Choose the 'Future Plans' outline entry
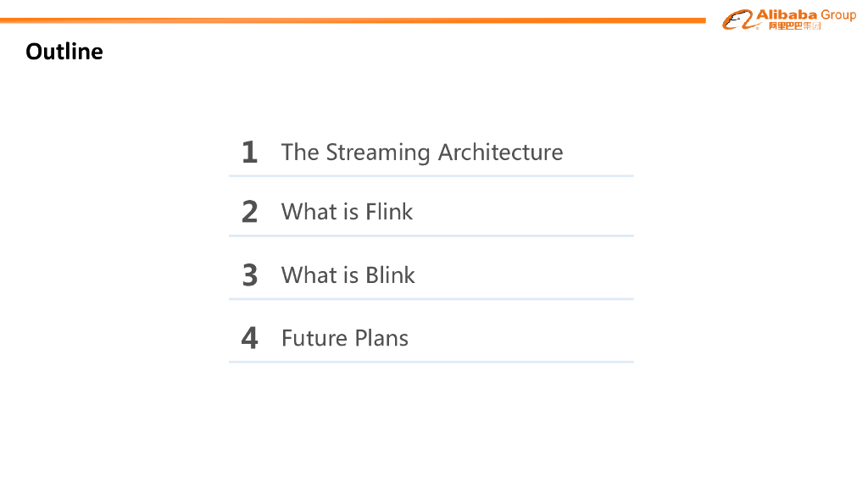The image size is (868, 488). pyautogui.click(x=344, y=338)
